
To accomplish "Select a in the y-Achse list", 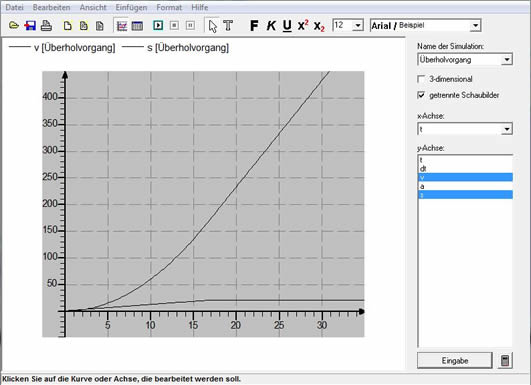I will pyautogui.click(x=465, y=186).
